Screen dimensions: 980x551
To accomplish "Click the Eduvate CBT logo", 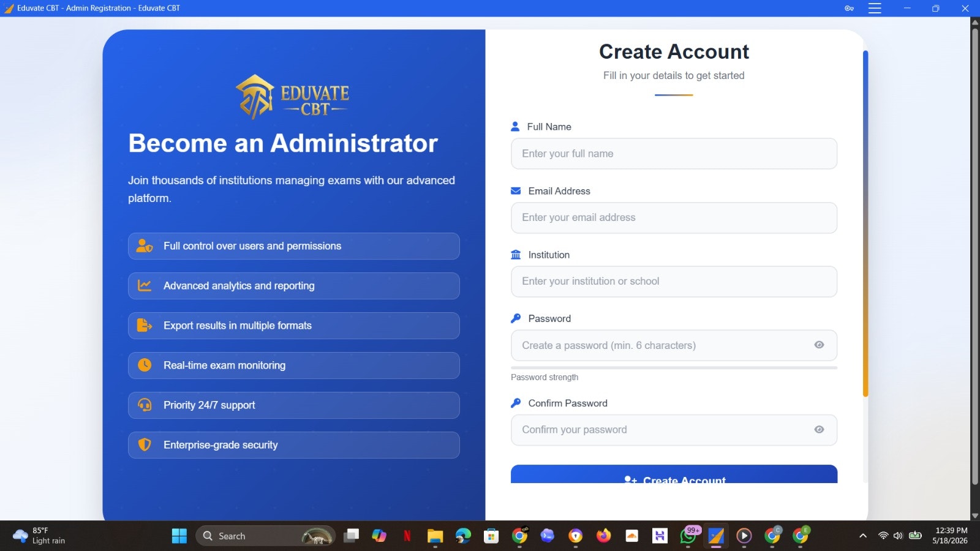I will click(x=292, y=96).
